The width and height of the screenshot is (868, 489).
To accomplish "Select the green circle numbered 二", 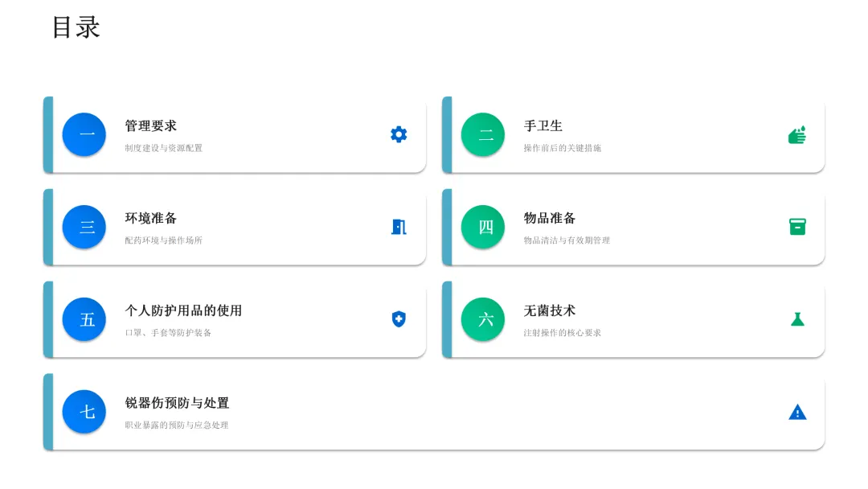I will [483, 134].
